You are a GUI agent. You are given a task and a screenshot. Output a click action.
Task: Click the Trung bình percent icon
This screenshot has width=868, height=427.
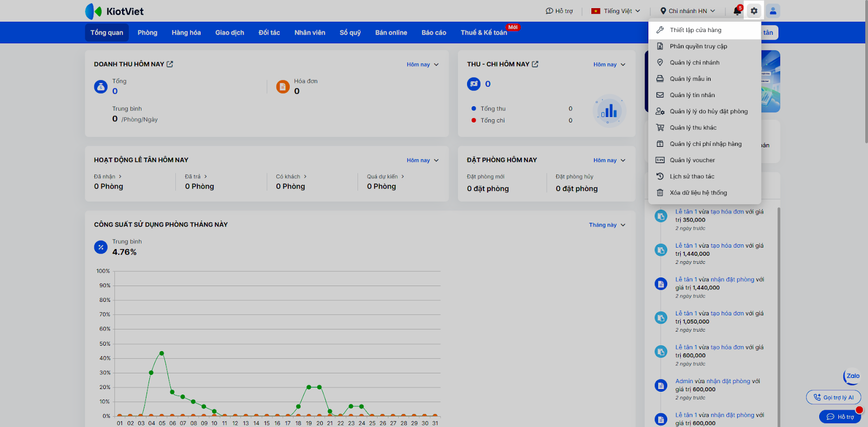(101, 247)
